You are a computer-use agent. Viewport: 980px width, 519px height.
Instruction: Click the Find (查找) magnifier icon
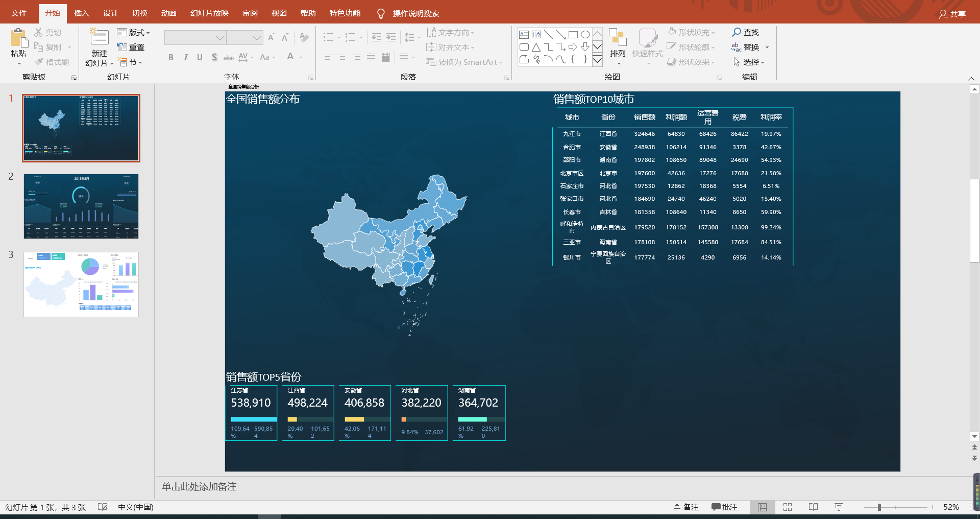pos(737,32)
